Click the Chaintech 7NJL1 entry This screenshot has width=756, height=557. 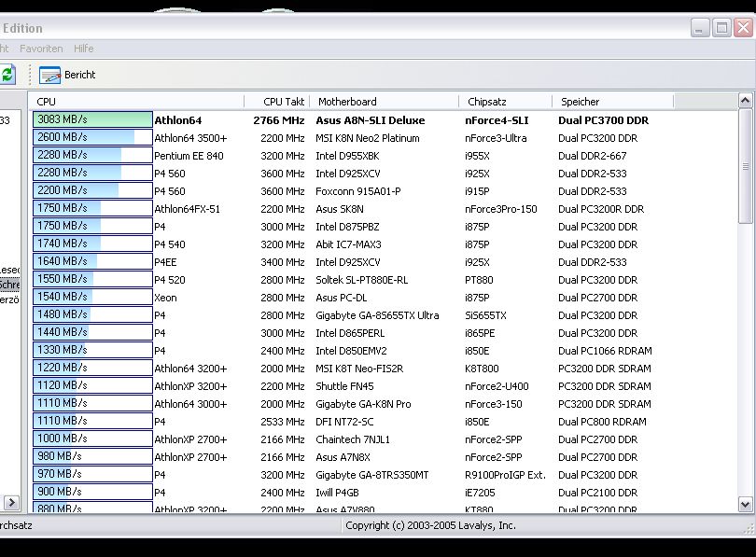pos(353,439)
